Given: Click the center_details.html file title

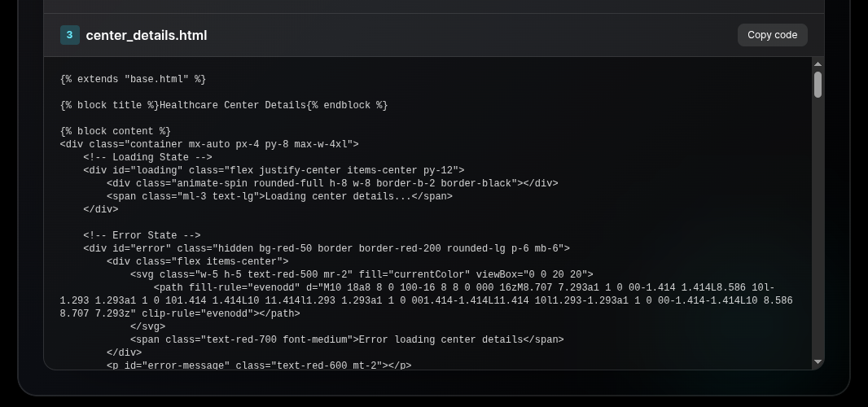Looking at the screenshot, I should pos(147,35).
